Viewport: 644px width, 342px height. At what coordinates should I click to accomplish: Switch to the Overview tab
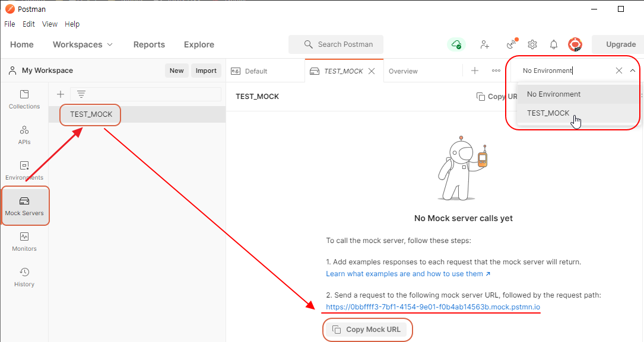tap(403, 71)
